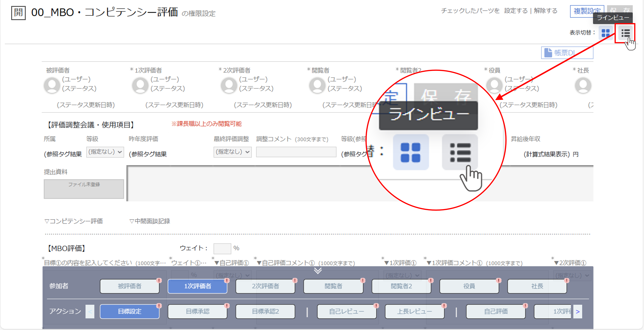Click the 被評価者 user avatar icon
This screenshot has width=644, height=330.
click(52, 85)
